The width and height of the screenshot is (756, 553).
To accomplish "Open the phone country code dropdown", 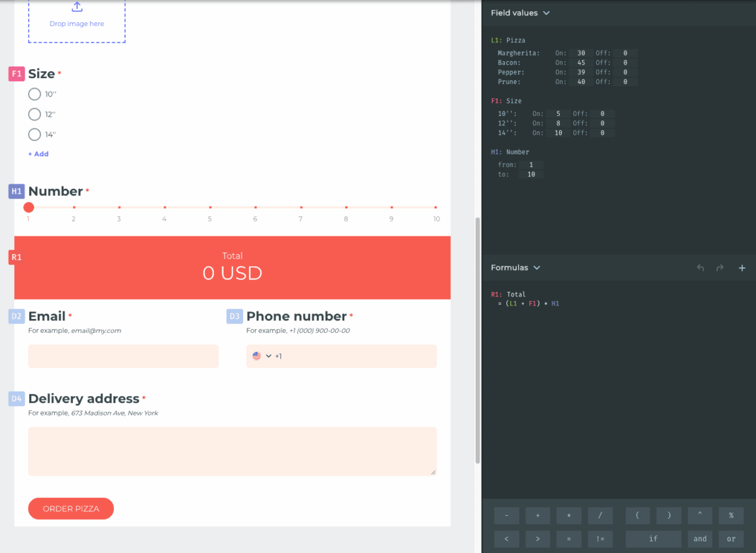I will point(262,356).
